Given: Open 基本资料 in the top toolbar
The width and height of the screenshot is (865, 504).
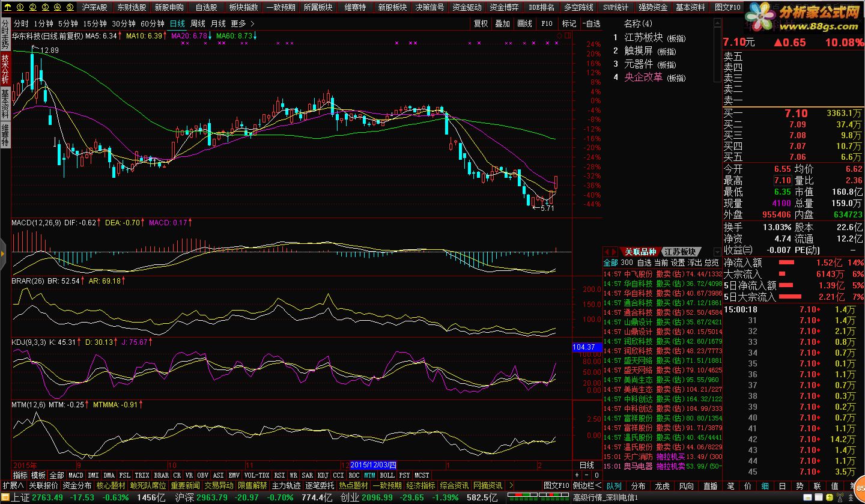Looking at the screenshot, I should 690,7.
